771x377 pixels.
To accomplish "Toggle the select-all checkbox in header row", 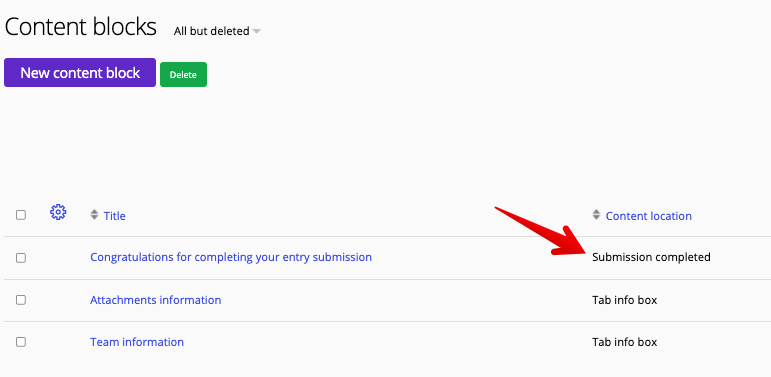I will (21, 215).
